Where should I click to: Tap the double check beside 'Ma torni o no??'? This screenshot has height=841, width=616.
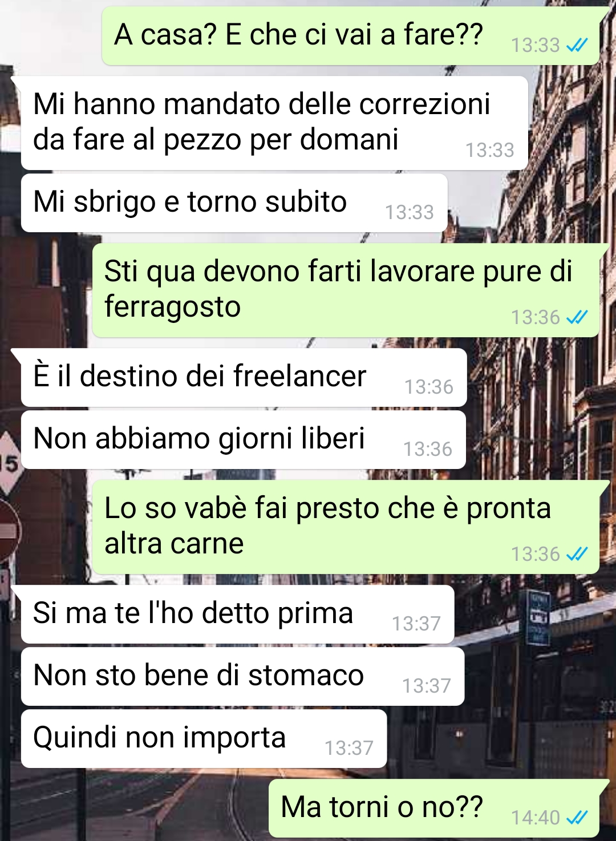click(x=577, y=818)
